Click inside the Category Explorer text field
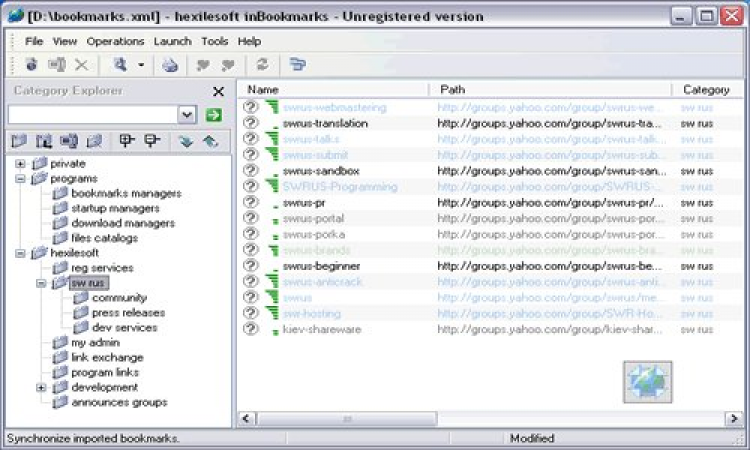750x450 pixels. click(93, 115)
